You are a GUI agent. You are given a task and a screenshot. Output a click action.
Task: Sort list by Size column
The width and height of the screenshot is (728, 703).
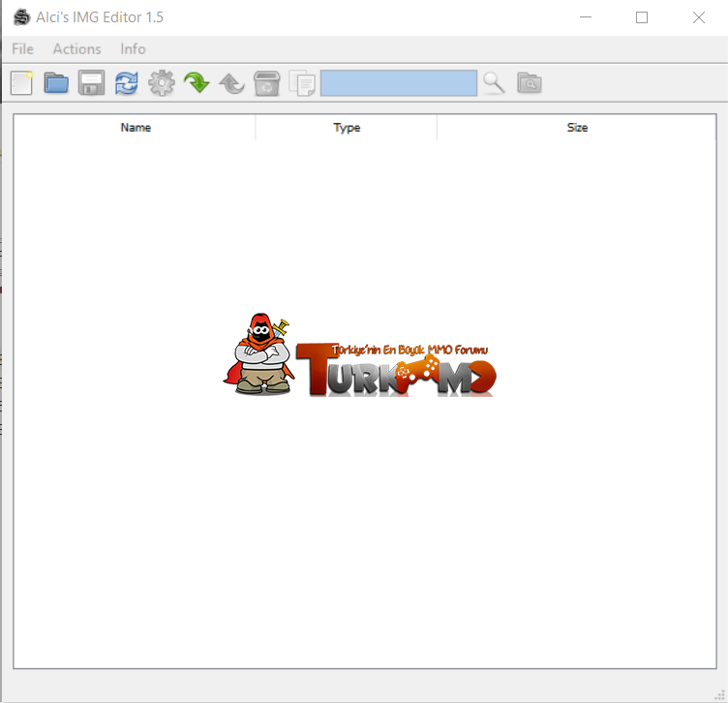[x=577, y=127]
